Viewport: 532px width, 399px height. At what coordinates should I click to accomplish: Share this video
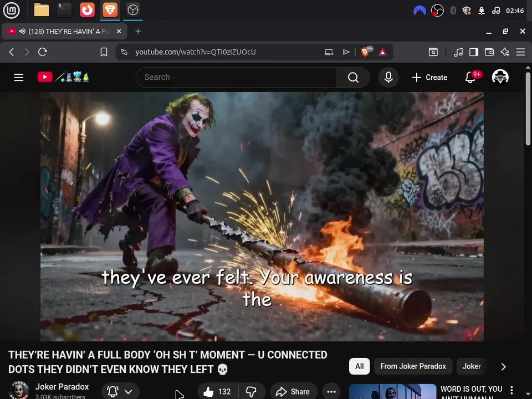294,392
